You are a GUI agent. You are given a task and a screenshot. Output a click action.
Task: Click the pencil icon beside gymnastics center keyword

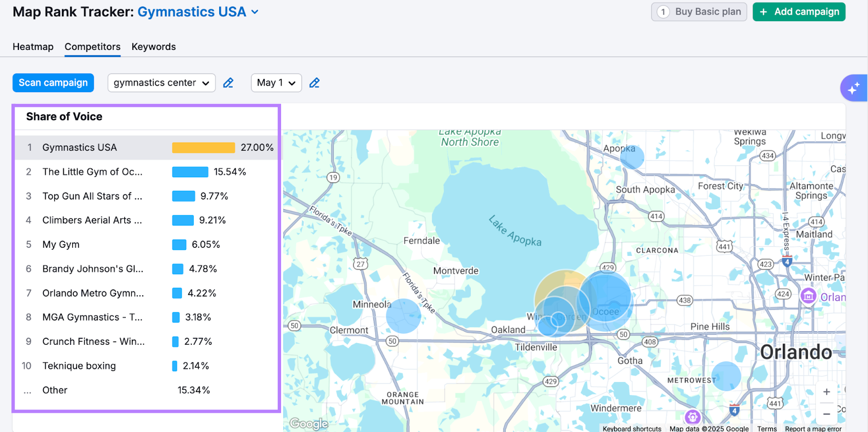[x=228, y=83]
